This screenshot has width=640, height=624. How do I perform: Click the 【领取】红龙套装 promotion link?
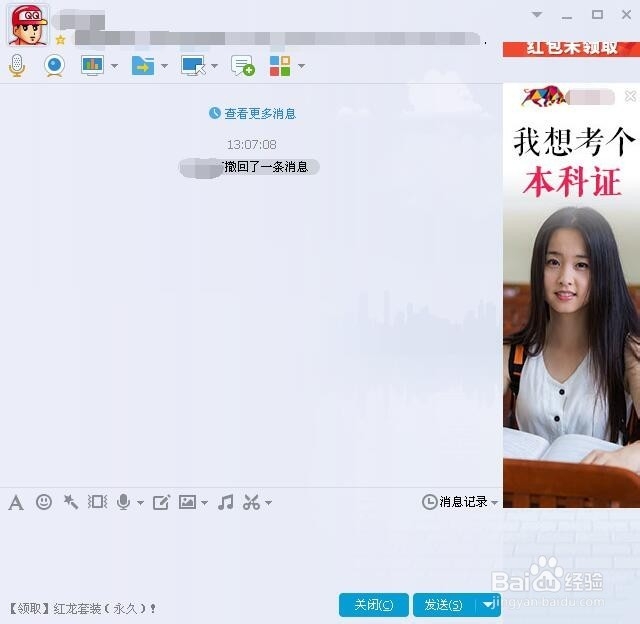point(82,608)
